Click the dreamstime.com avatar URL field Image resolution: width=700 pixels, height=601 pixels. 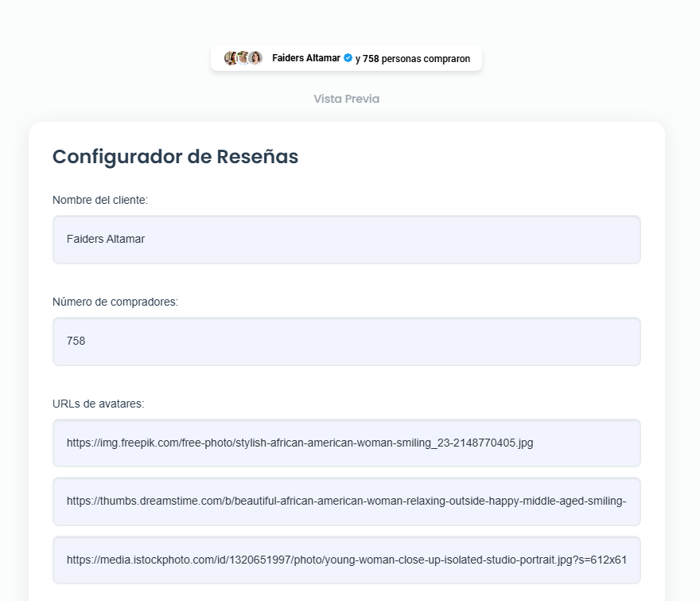point(346,501)
